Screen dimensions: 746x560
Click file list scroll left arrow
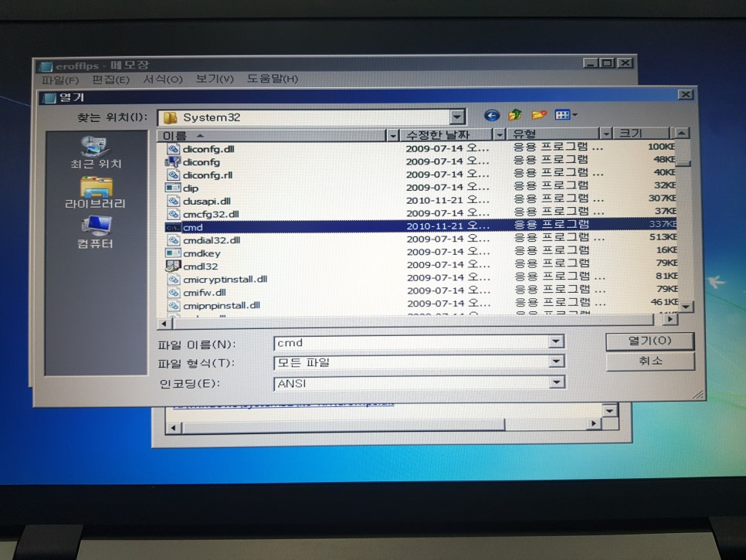tap(164, 324)
